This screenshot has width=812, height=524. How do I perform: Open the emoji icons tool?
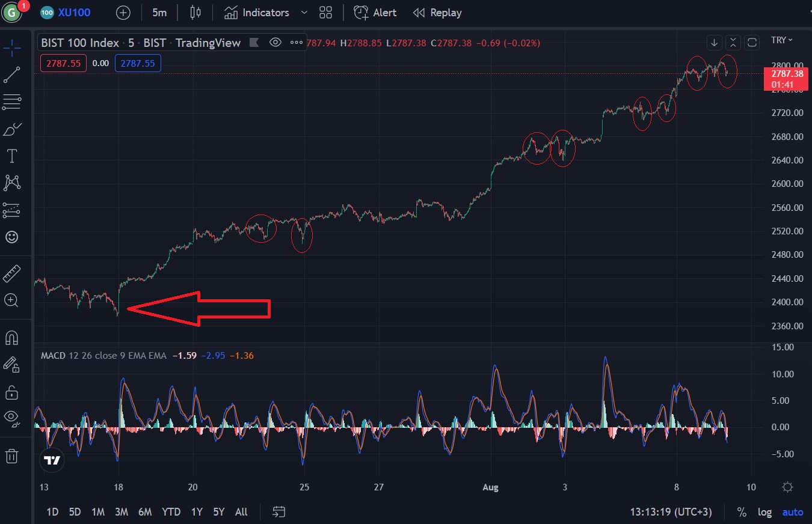12,237
